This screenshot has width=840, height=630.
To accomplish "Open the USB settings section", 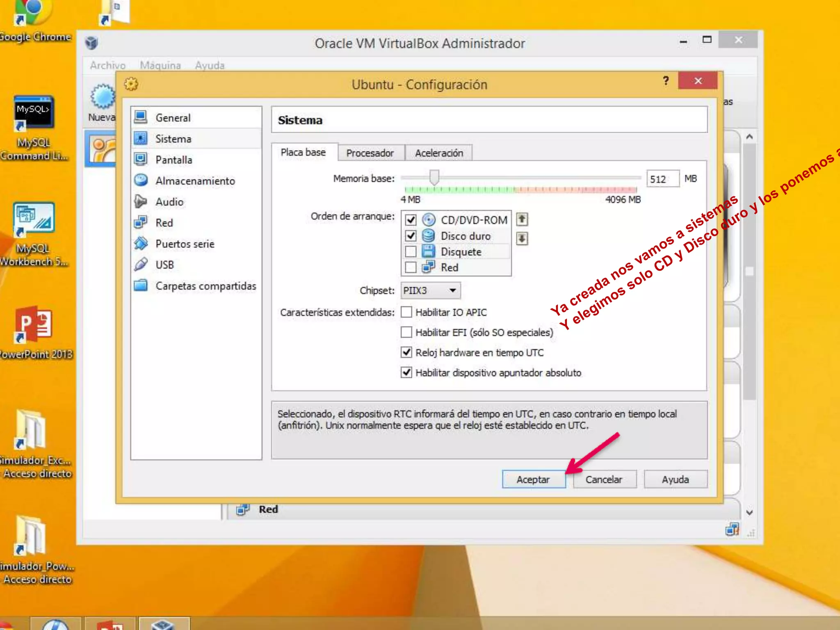I will click(164, 265).
